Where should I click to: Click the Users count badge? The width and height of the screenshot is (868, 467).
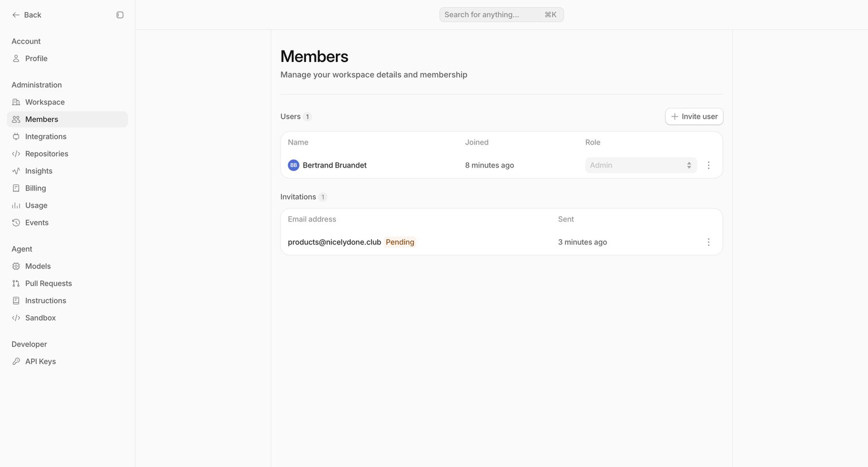pos(307,116)
